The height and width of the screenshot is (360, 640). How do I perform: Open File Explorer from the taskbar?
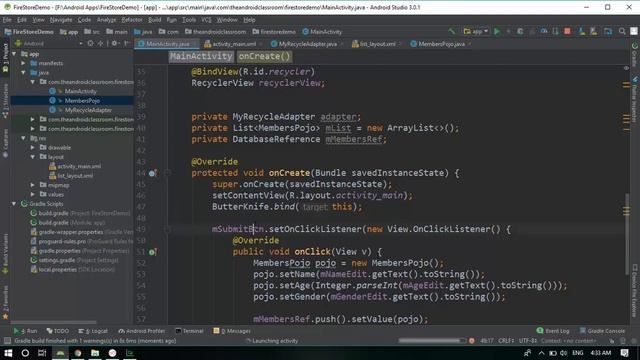coord(95,353)
